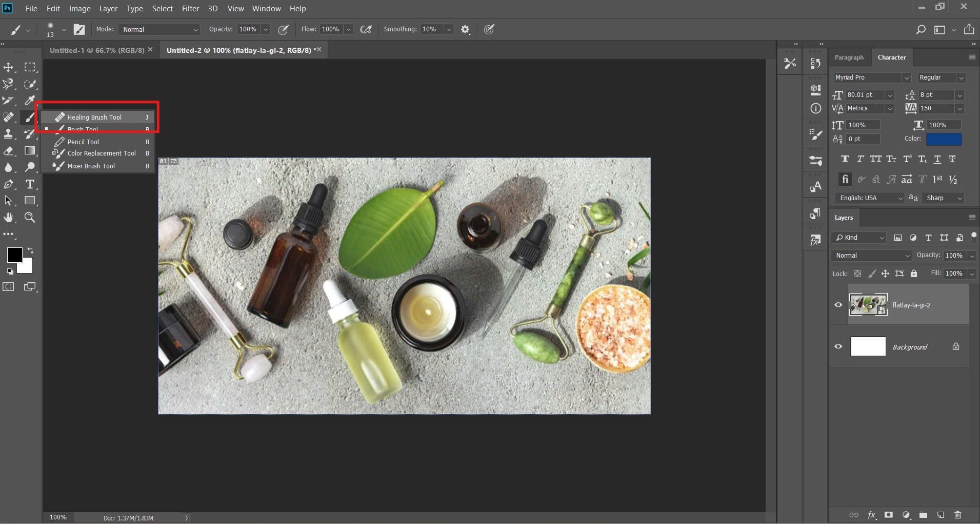Select the Gradient tool
This screenshot has width=980, height=524.
point(30,151)
